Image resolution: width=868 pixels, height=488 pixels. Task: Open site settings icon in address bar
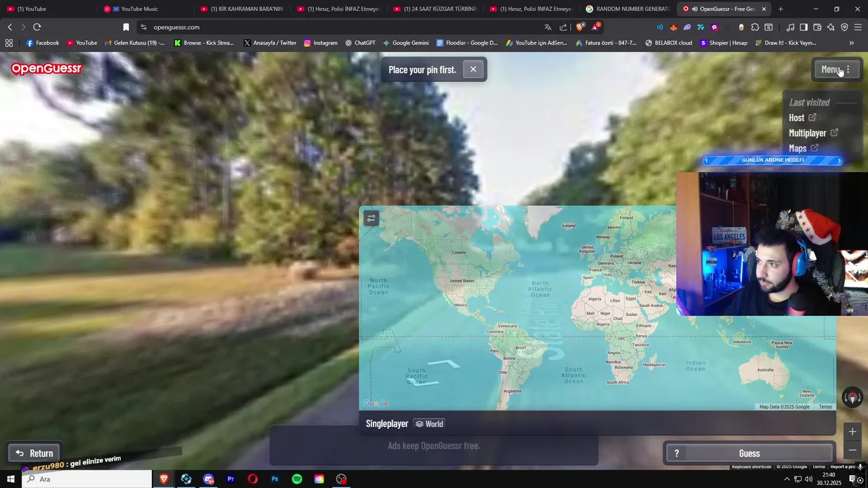[143, 27]
